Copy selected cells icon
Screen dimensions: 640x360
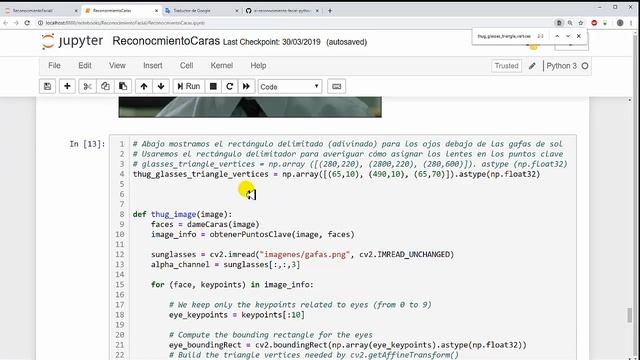tap(105, 87)
